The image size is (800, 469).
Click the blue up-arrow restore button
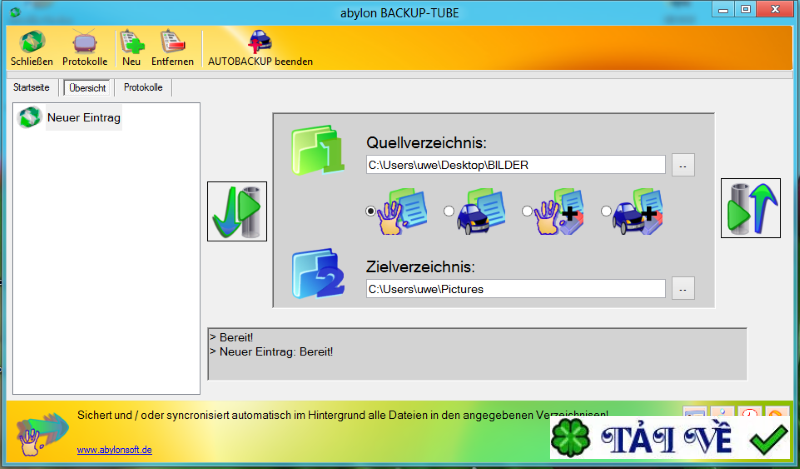click(751, 208)
